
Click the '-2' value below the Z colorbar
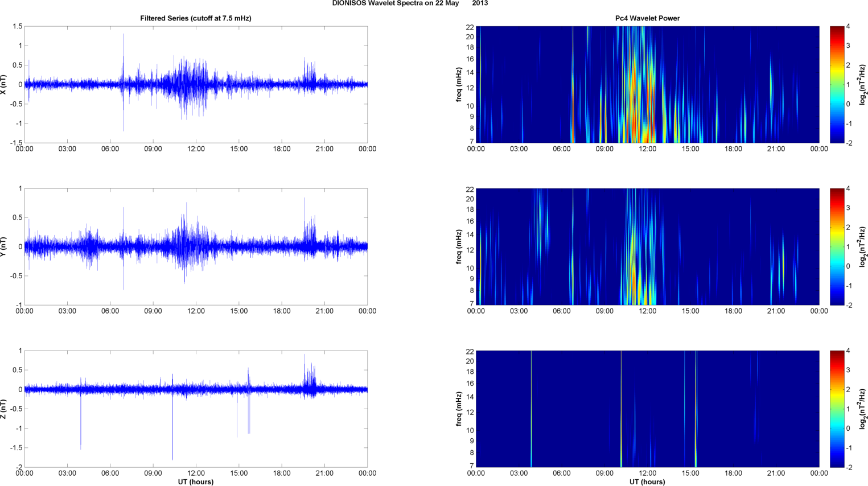pos(849,467)
